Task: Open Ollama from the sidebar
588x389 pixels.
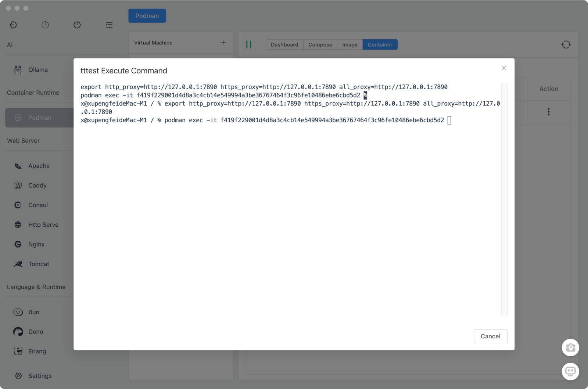Action: [x=38, y=70]
